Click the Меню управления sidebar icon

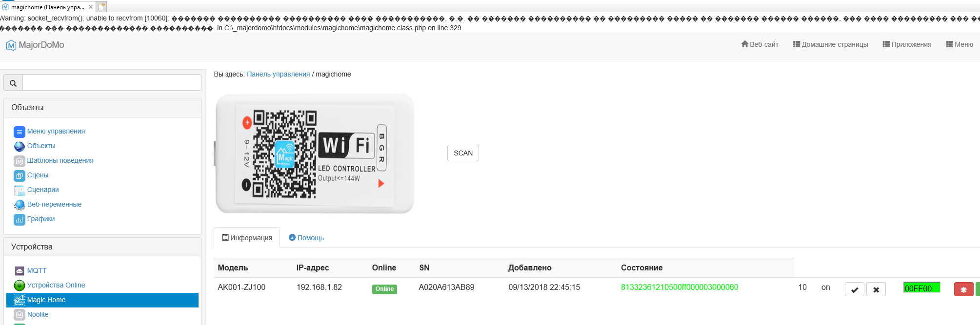pyautogui.click(x=19, y=132)
